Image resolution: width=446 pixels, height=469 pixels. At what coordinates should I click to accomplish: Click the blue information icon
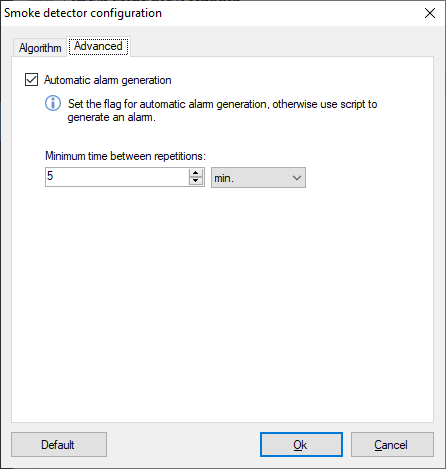click(53, 103)
